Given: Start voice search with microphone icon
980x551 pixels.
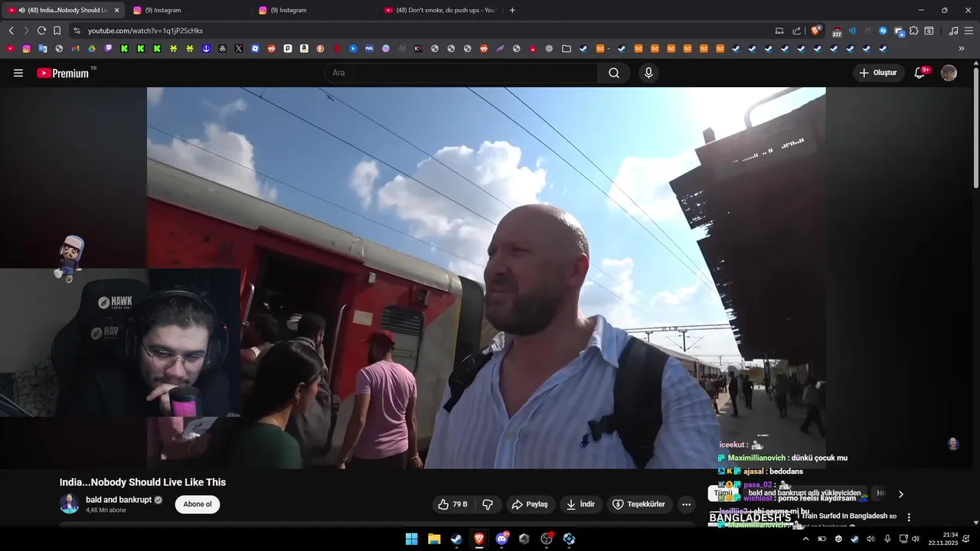Looking at the screenshot, I should click(x=648, y=73).
